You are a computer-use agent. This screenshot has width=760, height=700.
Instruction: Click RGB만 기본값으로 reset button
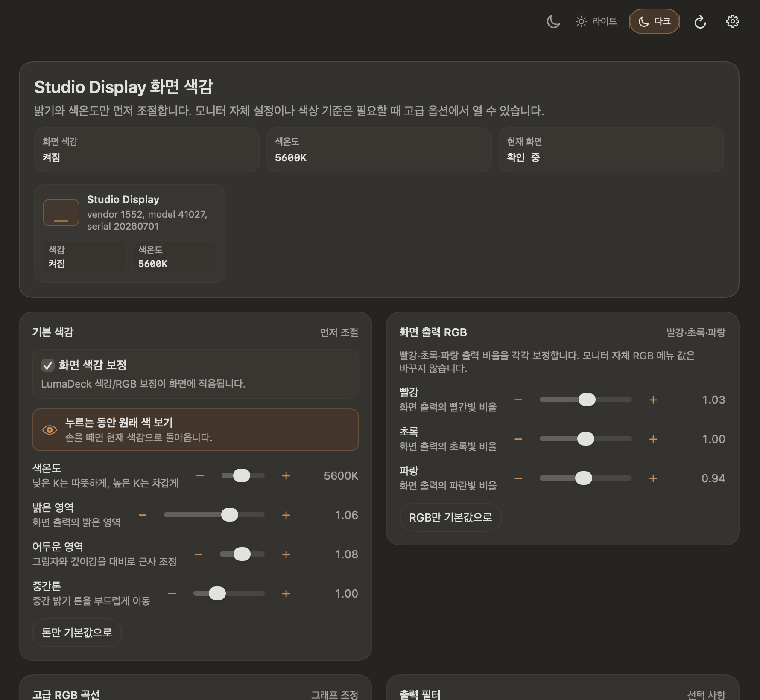[x=450, y=517]
